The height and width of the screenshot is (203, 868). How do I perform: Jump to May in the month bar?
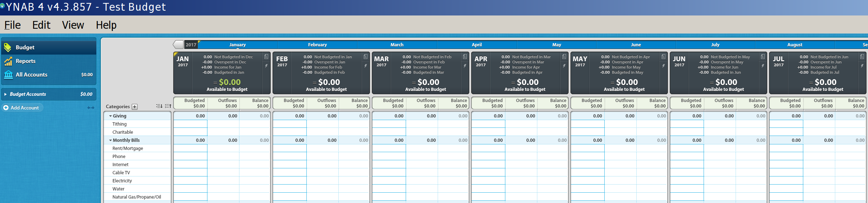[x=556, y=45]
